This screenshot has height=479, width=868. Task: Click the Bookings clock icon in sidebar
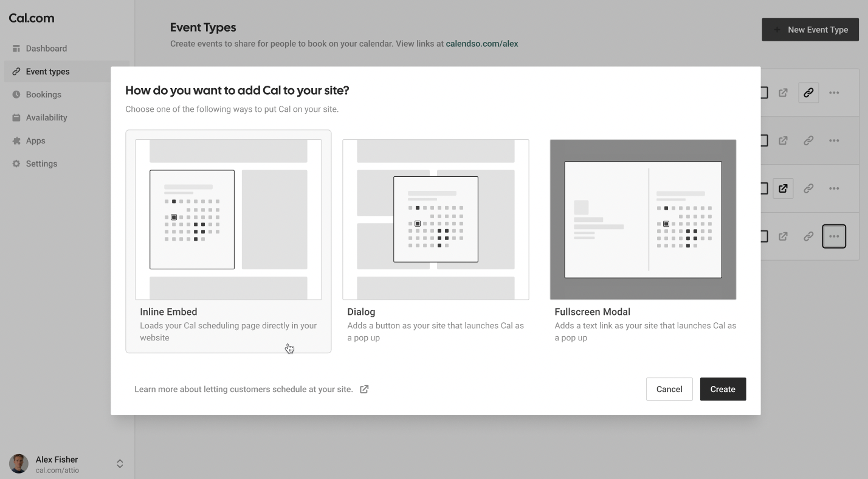click(x=16, y=95)
